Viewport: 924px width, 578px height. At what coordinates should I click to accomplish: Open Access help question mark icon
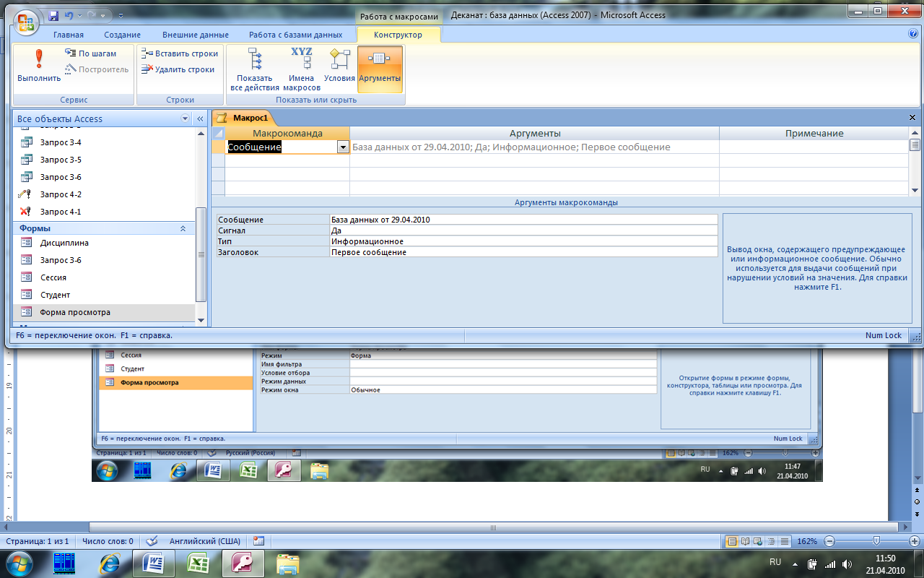click(x=912, y=34)
